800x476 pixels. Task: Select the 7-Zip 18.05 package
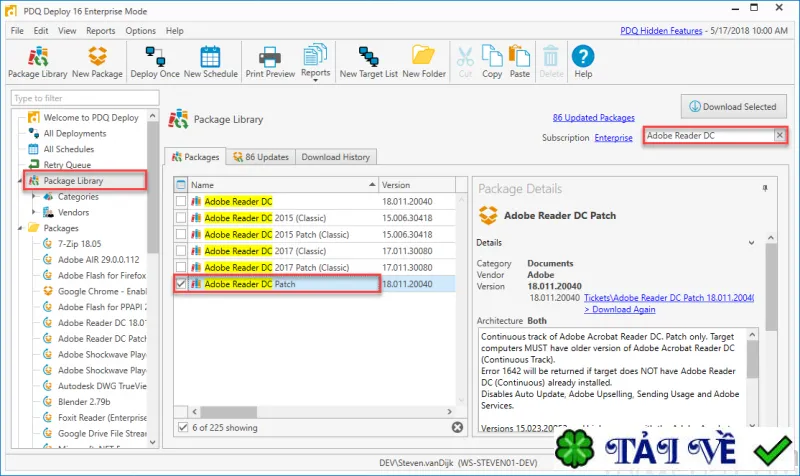pos(79,244)
